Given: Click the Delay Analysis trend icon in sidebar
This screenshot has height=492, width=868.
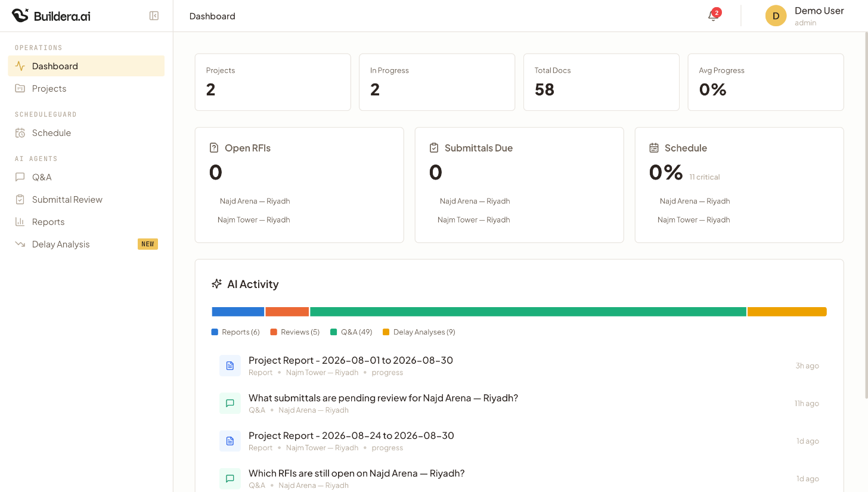Looking at the screenshot, I should [20, 244].
